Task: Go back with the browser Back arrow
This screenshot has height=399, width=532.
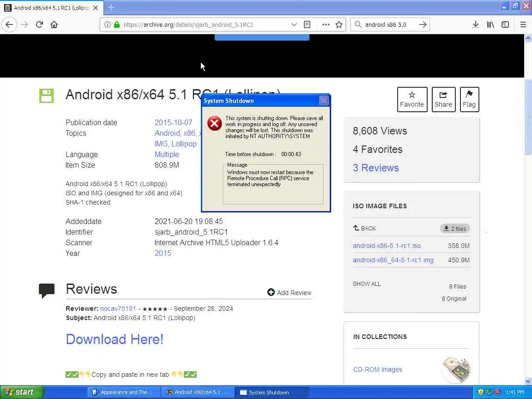Action: coord(9,24)
